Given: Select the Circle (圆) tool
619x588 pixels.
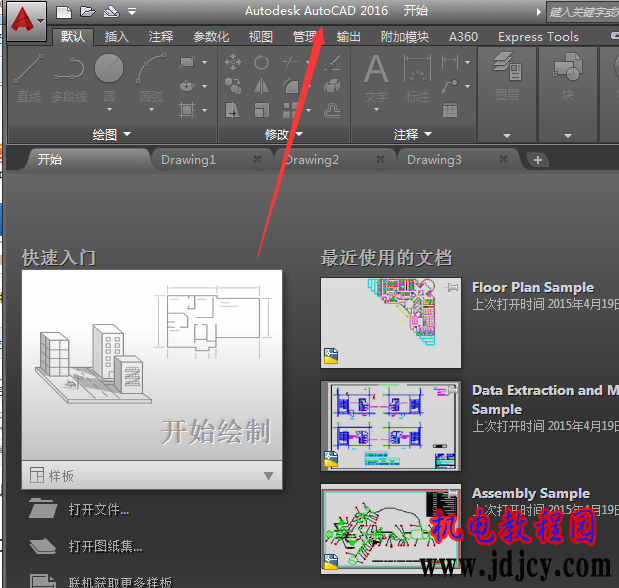Looking at the screenshot, I should (109, 77).
